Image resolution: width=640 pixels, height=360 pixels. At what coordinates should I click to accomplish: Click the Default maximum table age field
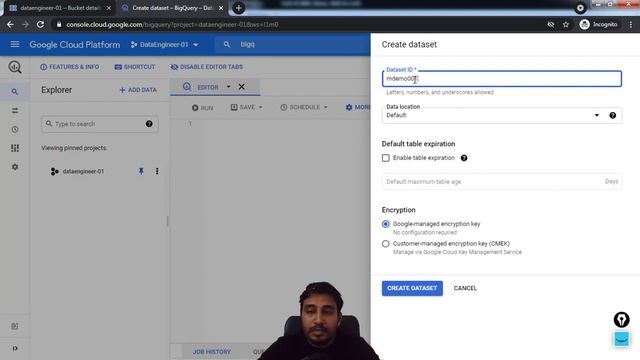[x=501, y=181]
